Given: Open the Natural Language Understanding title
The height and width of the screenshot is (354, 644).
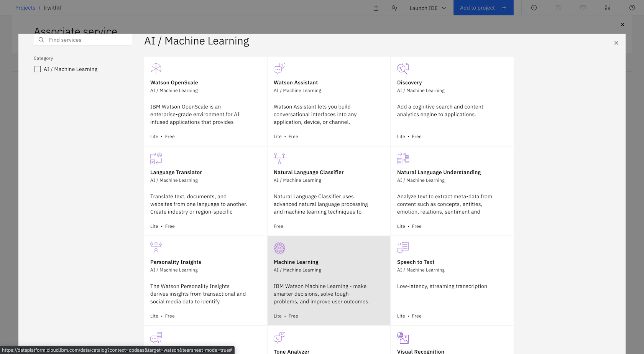Looking at the screenshot, I should (x=439, y=172).
